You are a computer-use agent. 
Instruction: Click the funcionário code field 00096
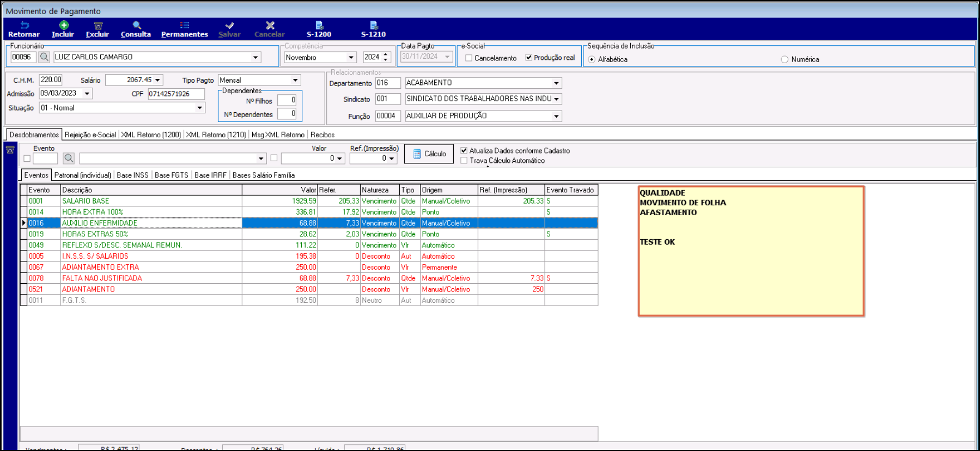(23, 57)
